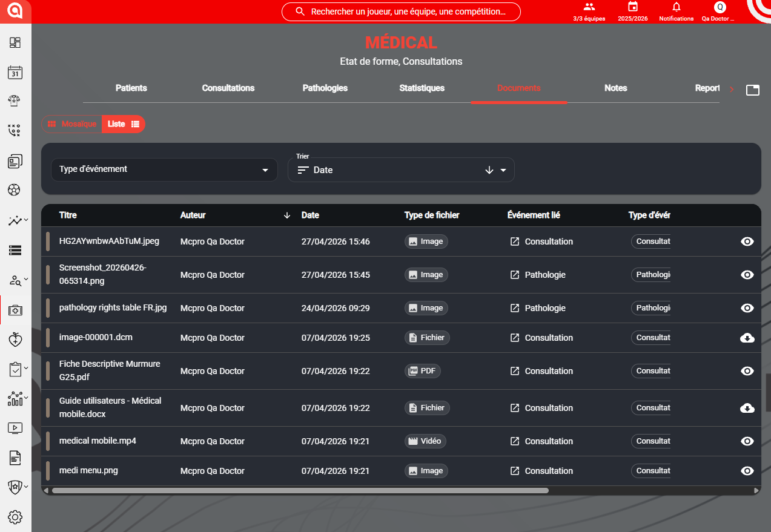
Task: Preview medical mobile.mp4 with the eye icon
Action: point(747,441)
